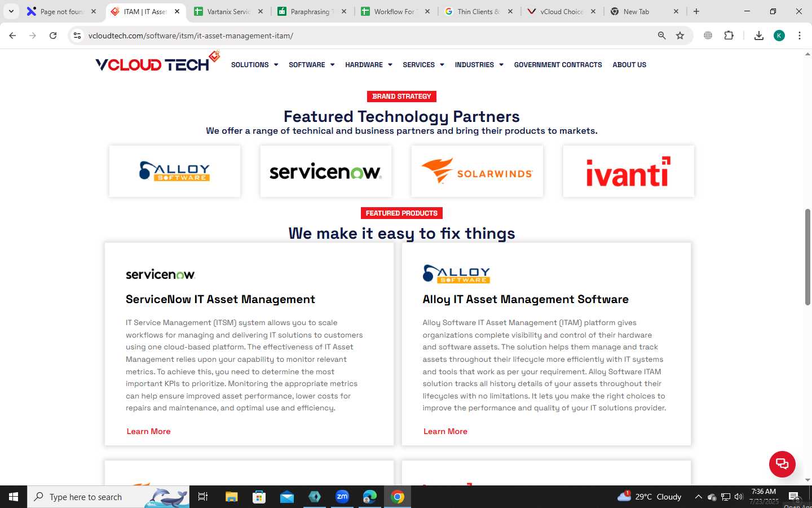This screenshot has width=812, height=508.
Task: Switch to the Vartanix Services tab
Action: 228,11
